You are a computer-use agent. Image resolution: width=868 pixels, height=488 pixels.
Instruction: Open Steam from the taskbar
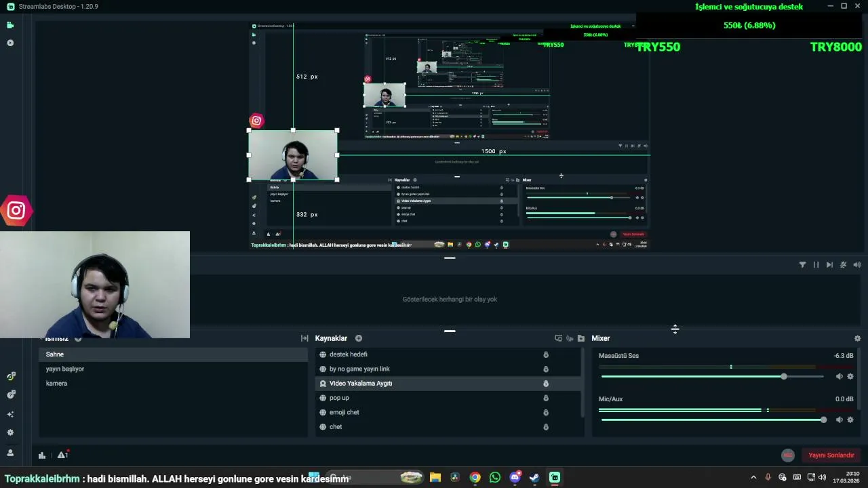click(534, 477)
